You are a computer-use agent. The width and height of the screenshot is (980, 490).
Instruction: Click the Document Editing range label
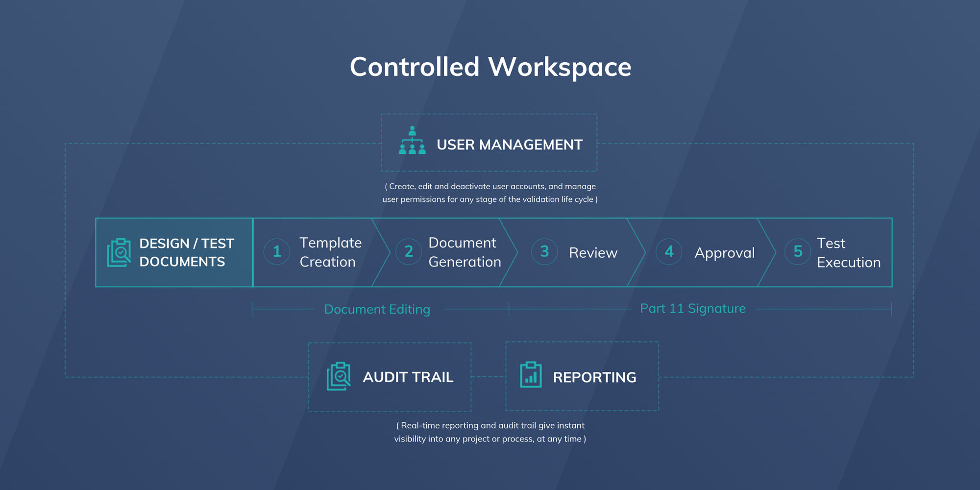377,309
